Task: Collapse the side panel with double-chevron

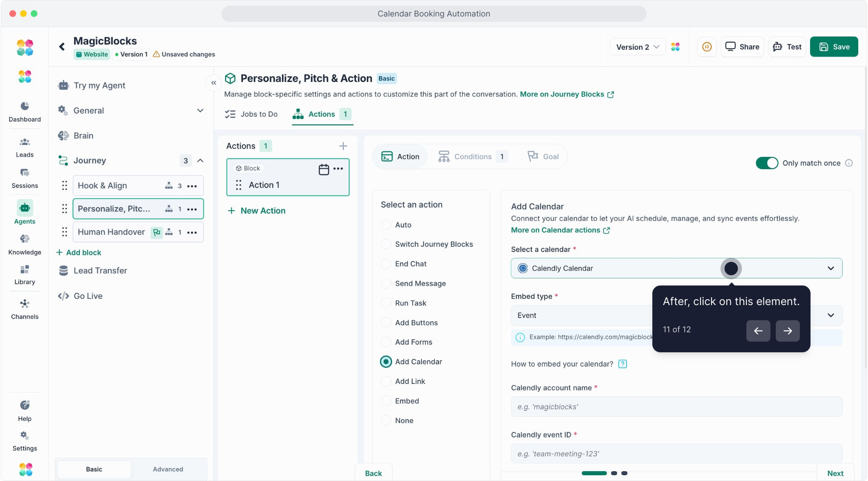Action: click(214, 83)
